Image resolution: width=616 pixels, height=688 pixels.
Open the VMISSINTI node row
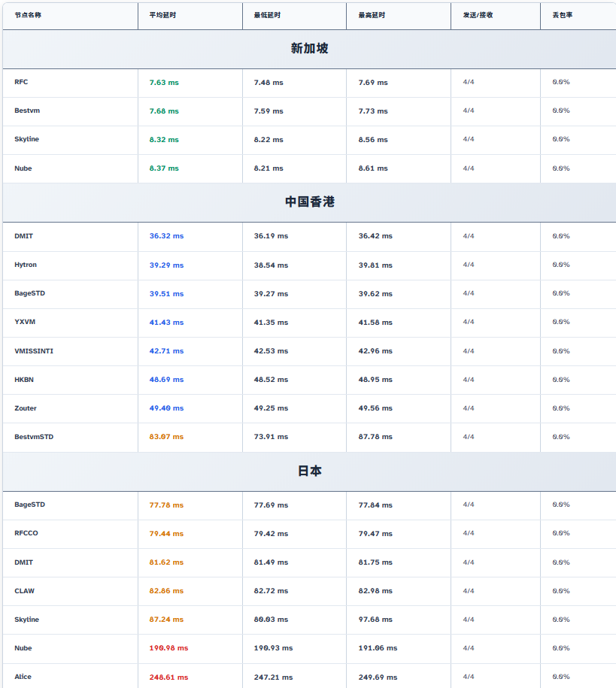34,351
